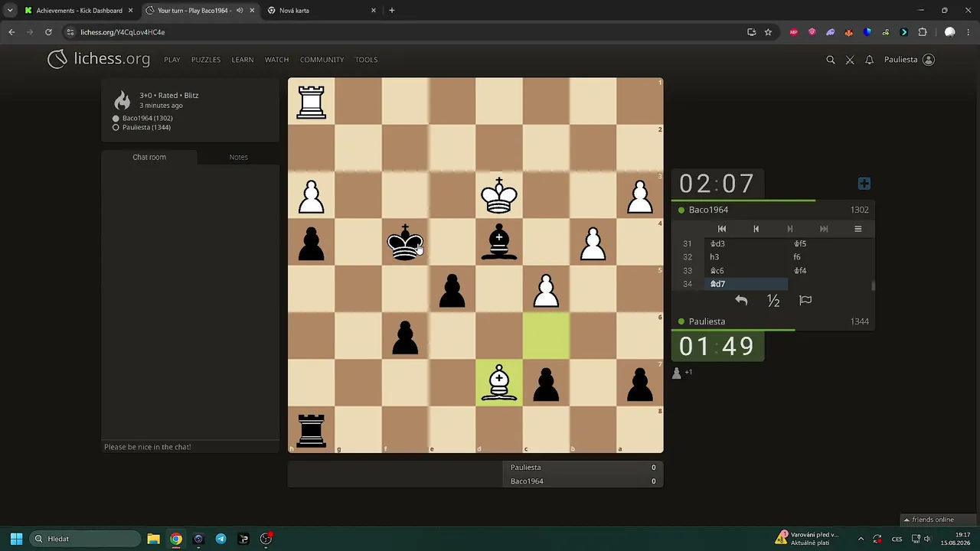The image size is (980, 551).
Task: Install app icon in address bar
Action: (x=751, y=32)
